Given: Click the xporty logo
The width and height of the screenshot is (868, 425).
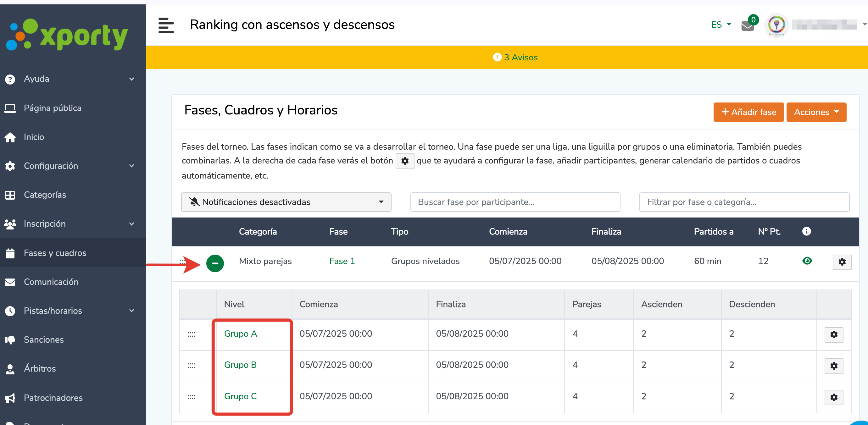Looking at the screenshot, I should [67, 35].
